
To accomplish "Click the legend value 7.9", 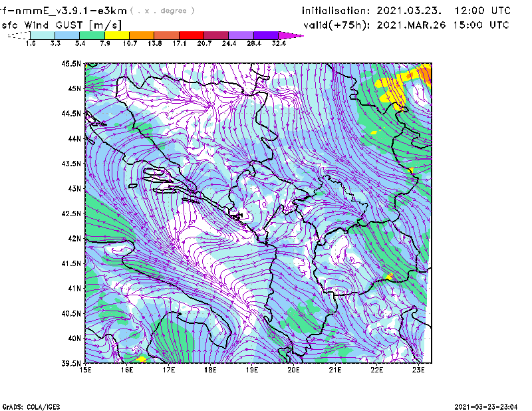I will coord(105,43).
